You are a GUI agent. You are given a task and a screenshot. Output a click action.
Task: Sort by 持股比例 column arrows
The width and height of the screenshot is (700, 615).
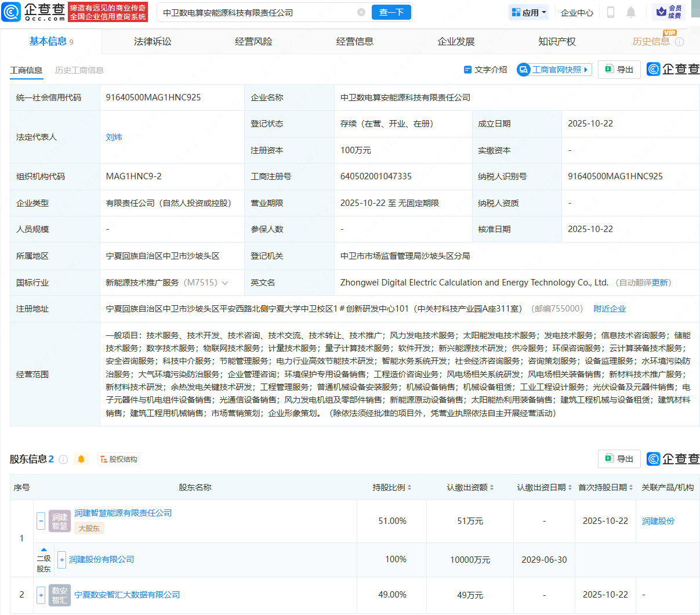[409, 488]
